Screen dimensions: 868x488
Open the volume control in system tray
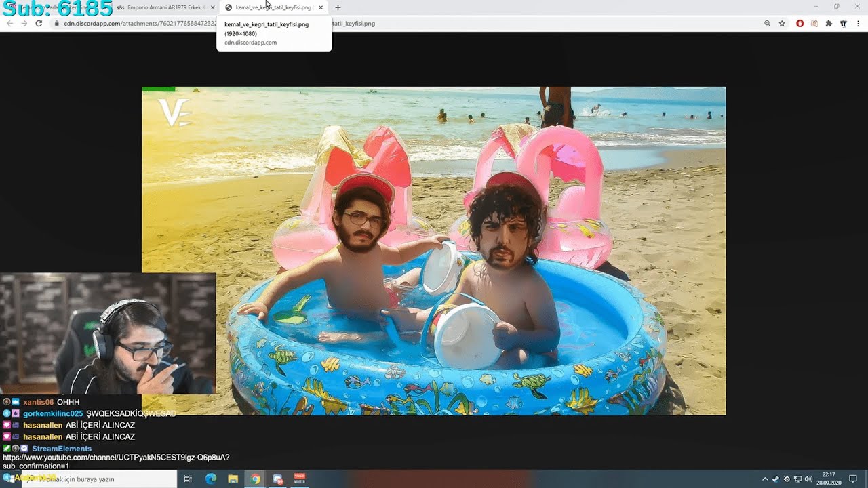tap(808, 479)
